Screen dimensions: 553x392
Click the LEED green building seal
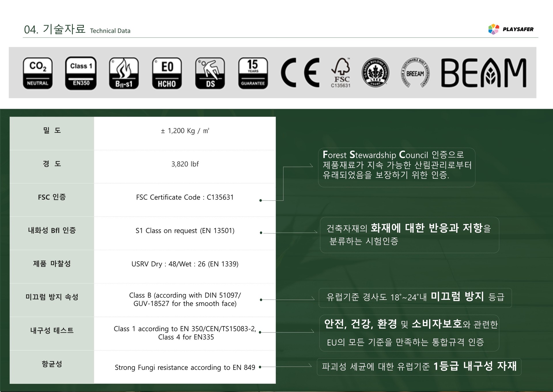tap(375, 73)
